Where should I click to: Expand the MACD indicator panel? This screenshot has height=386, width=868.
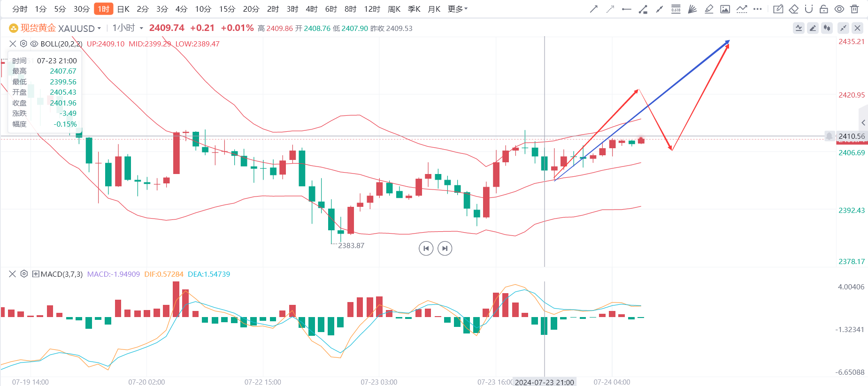36,274
